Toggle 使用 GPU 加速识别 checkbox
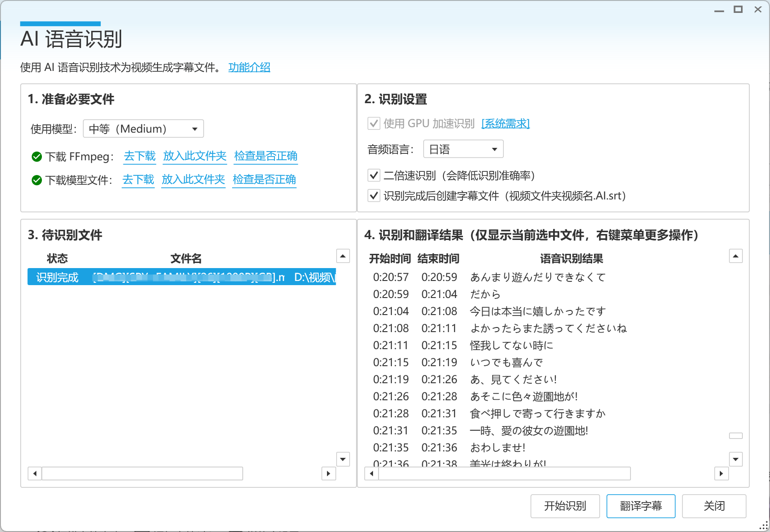This screenshot has height=532, width=770. [x=373, y=123]
